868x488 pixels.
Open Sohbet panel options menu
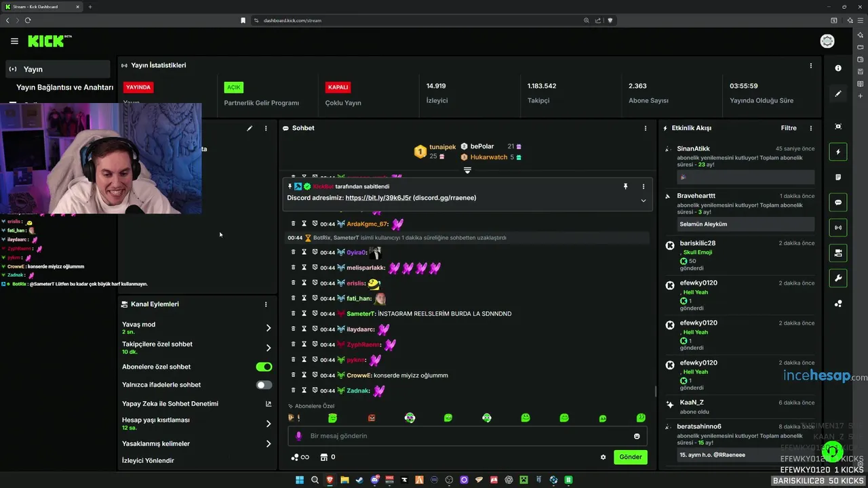[x=645, y=128]
